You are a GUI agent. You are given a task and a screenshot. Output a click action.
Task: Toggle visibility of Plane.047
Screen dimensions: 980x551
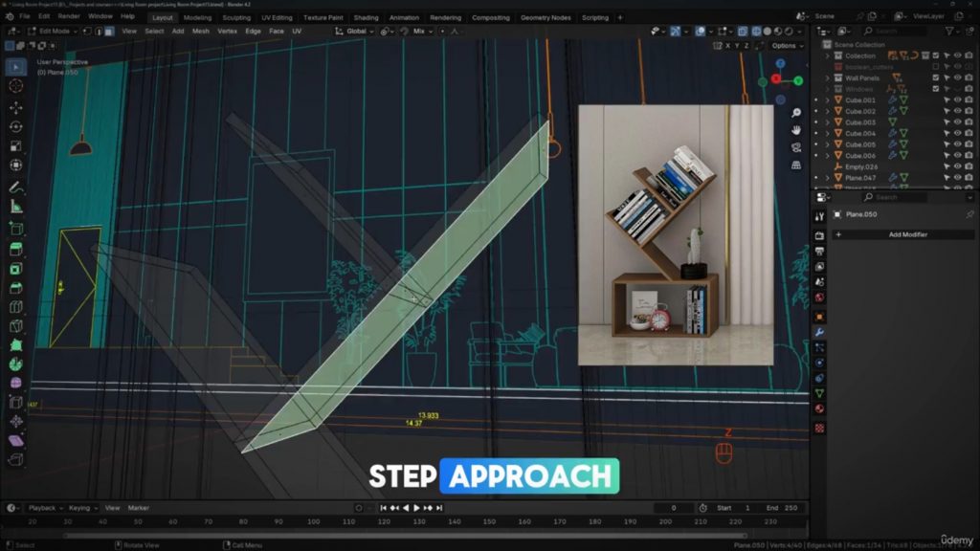coord(957,178)
